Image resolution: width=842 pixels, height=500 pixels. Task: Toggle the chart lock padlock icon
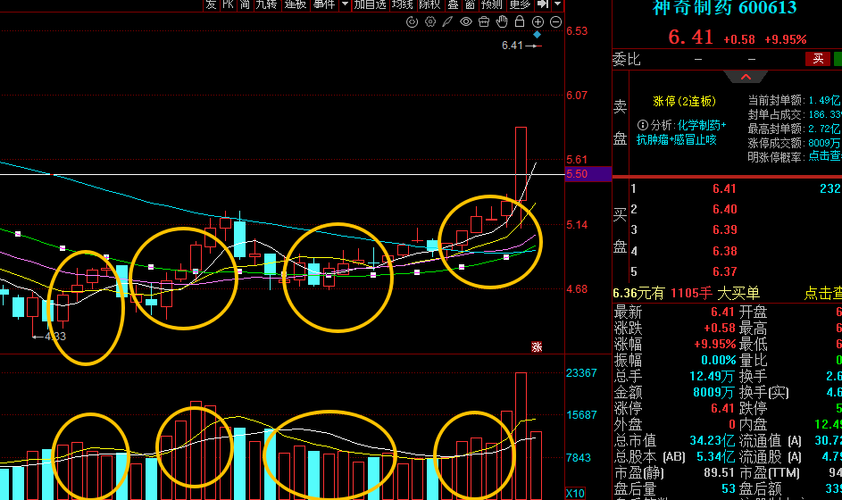tap(519, 21)
